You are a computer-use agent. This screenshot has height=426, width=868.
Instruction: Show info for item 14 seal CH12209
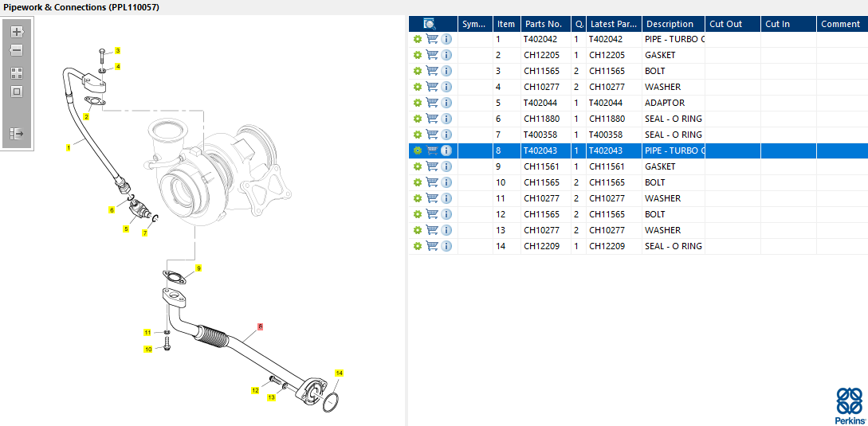coord(446,245)
